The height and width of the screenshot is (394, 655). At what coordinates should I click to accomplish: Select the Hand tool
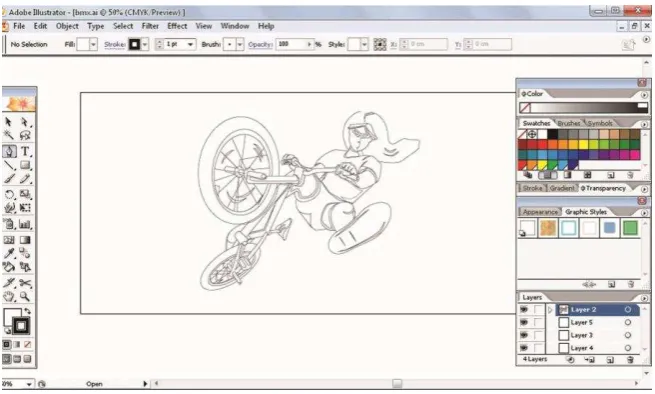[9, 297]
